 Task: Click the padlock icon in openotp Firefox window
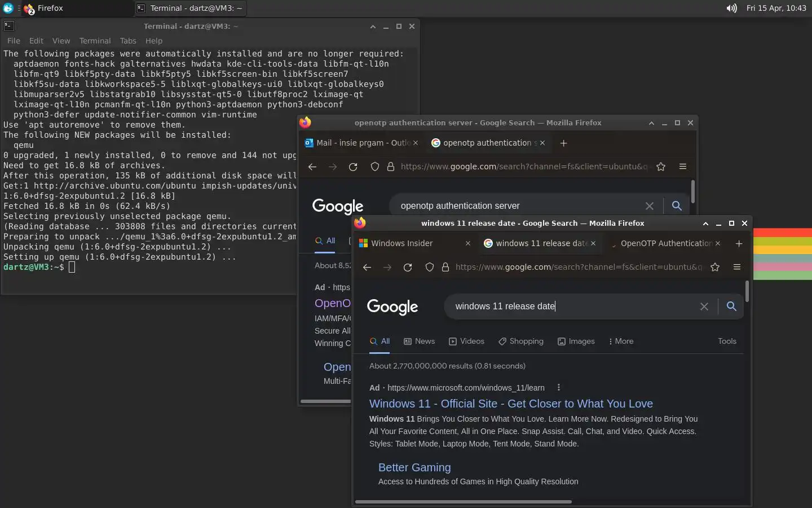(390, 167)
